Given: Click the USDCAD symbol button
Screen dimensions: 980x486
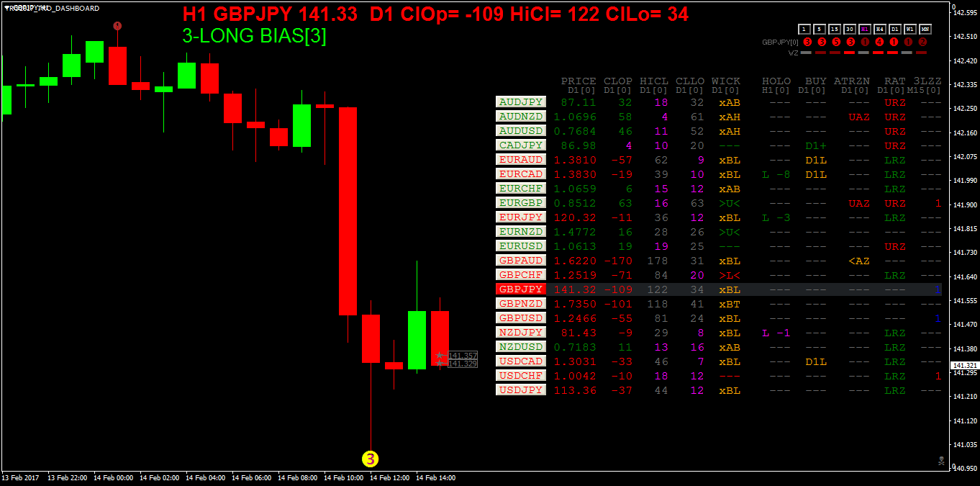Looking at the screenshot, I should click(521, 361).
